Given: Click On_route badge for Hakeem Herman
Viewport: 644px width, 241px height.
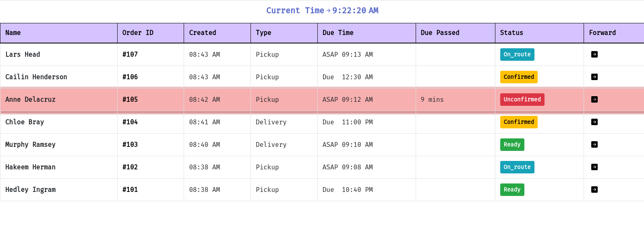Looking at the screenshot, I should click(517, 167).
